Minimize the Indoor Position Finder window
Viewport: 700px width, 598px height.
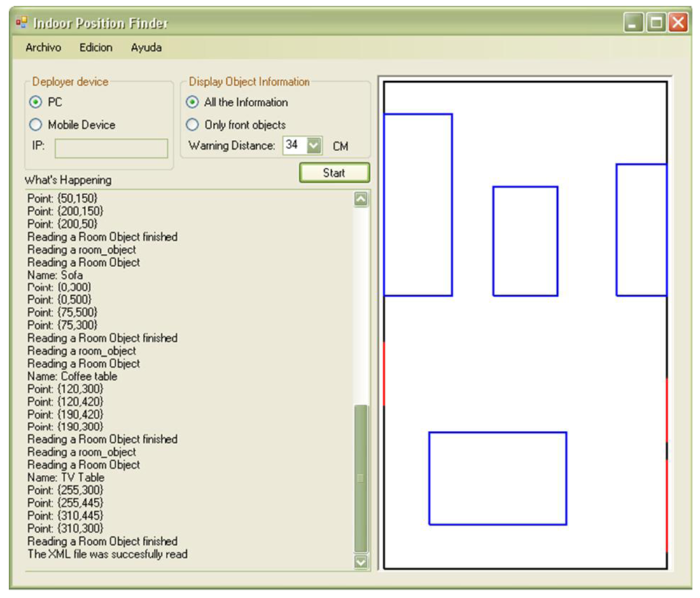point(633,23)
